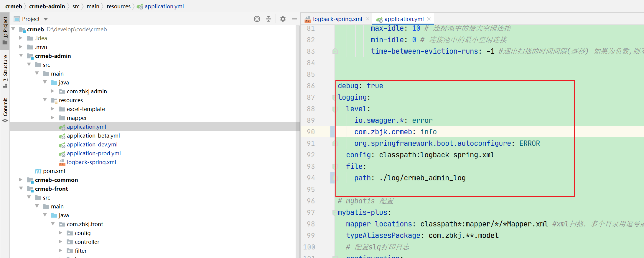644x258 pixels.
Task: Click 'com.zbjk.crmeb: info' in editor
Action: pyautogui.click(x=396, y=132)
